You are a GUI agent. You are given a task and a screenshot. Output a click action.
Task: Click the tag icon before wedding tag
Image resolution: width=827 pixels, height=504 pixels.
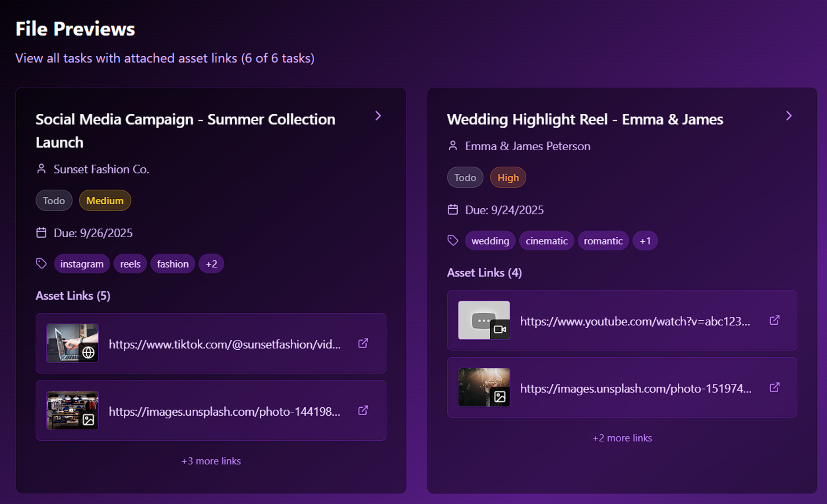coord(453,240)
